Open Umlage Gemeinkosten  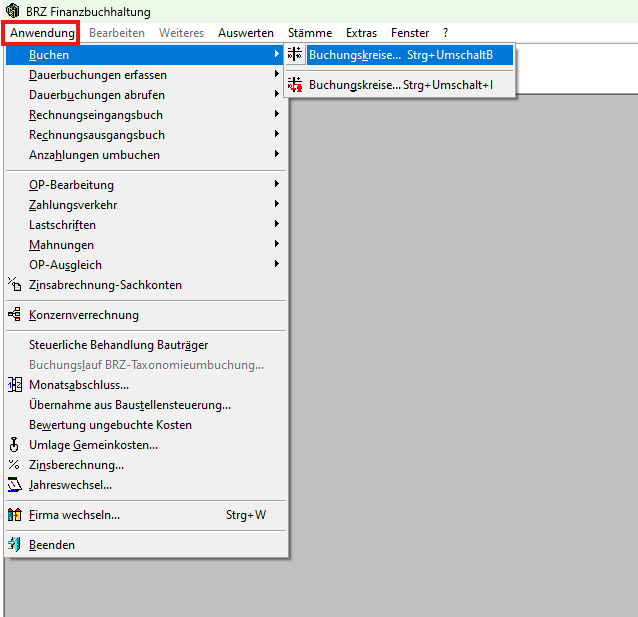click(146, 444)
